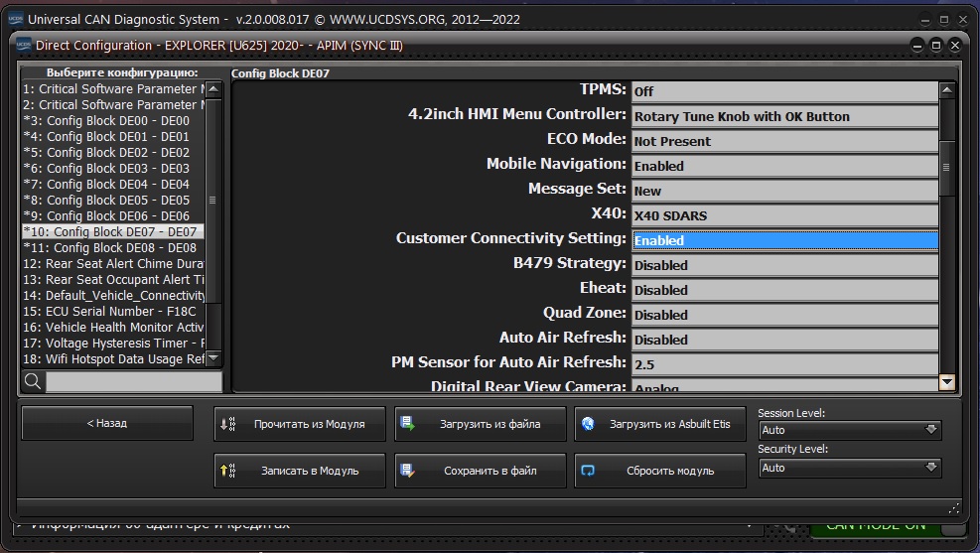Screen dimensions: 980x553
Task: Open the Security Level dropdown
Action: (x=849, y=468)
